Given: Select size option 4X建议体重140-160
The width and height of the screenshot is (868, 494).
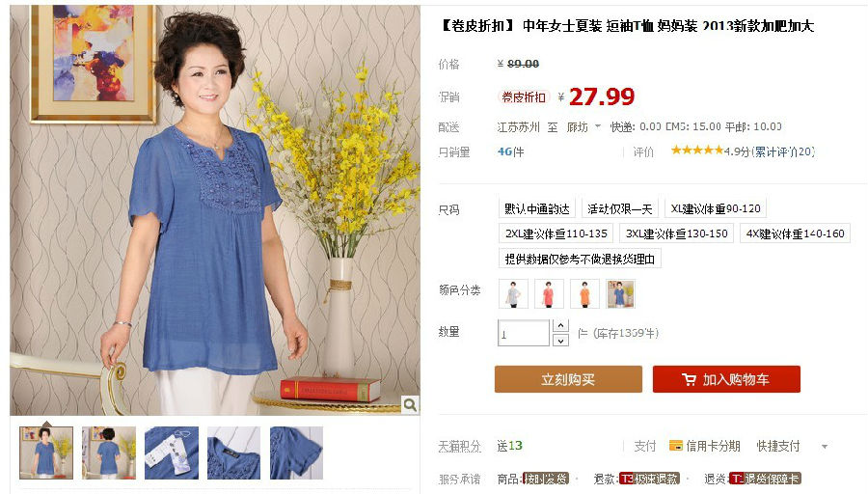Looking at the screenshot, I should click(795, 233).
